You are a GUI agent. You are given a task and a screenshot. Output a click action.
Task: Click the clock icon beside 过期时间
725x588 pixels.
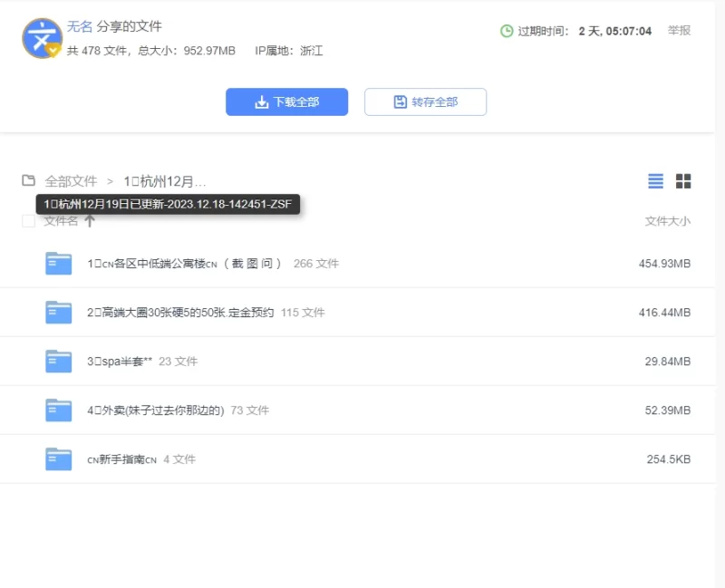pos(507,31)
